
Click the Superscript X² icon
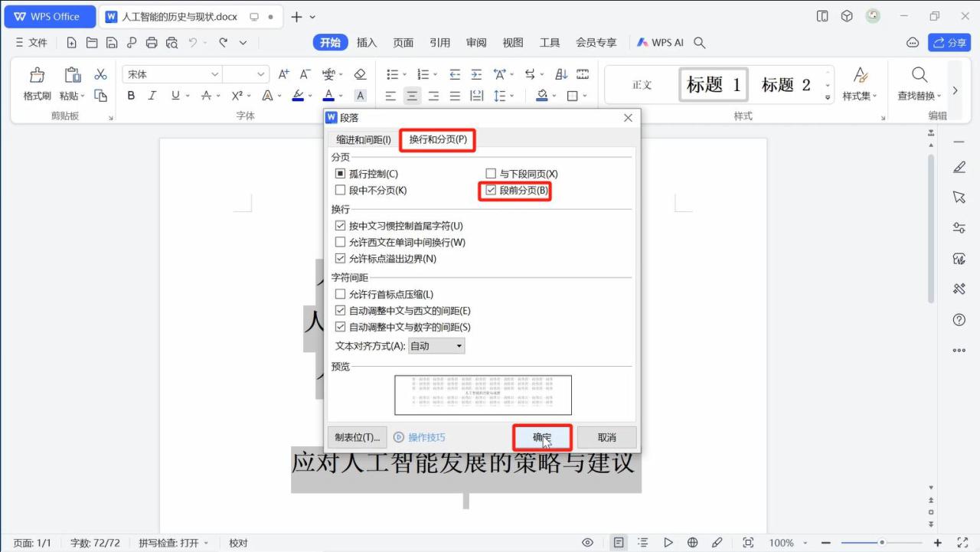pos(237,96)
